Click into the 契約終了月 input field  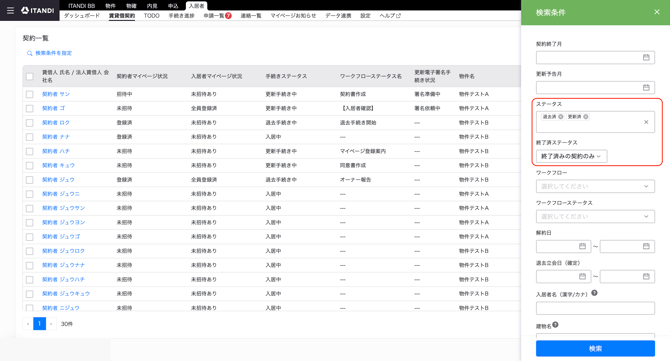tap(595, 57)
